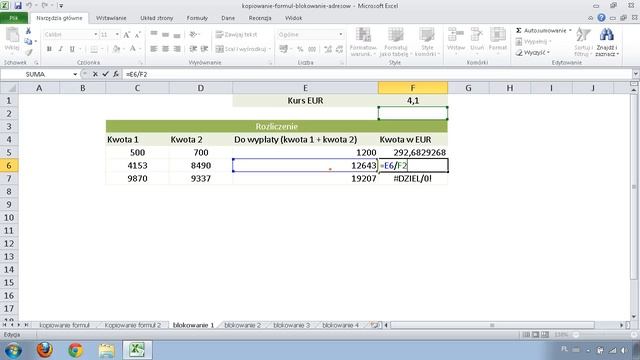Toggle bottom vertical alignment
The image size is (640, 360).
[177, 35]
